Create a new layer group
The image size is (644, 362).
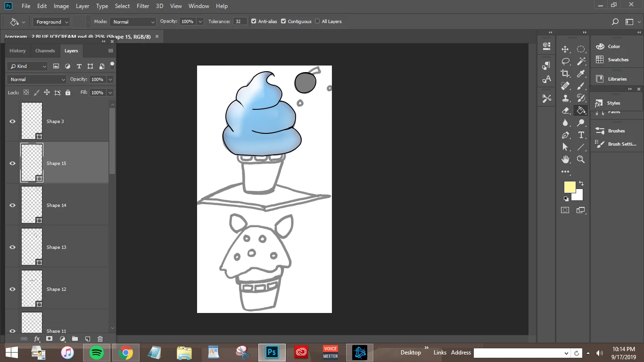pyautogui.click(x=74, y=338)
